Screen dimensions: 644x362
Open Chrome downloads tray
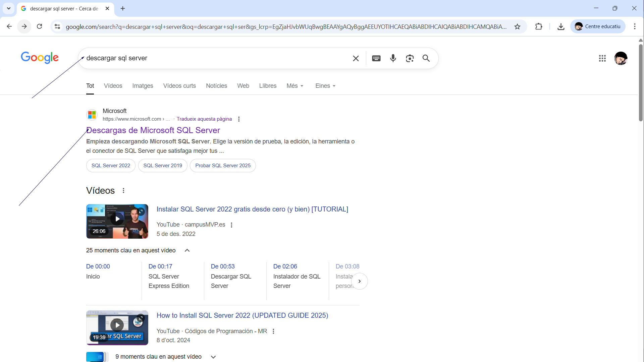click(561, 26)
